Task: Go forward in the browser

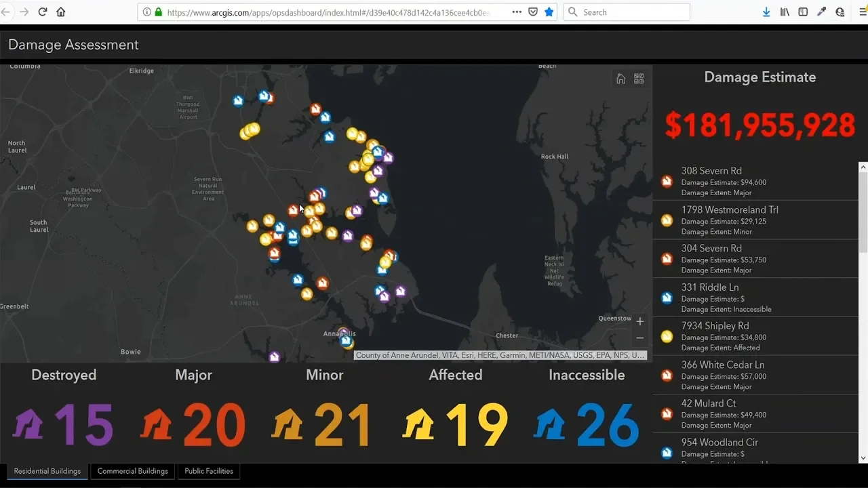Action: point(24,12)
